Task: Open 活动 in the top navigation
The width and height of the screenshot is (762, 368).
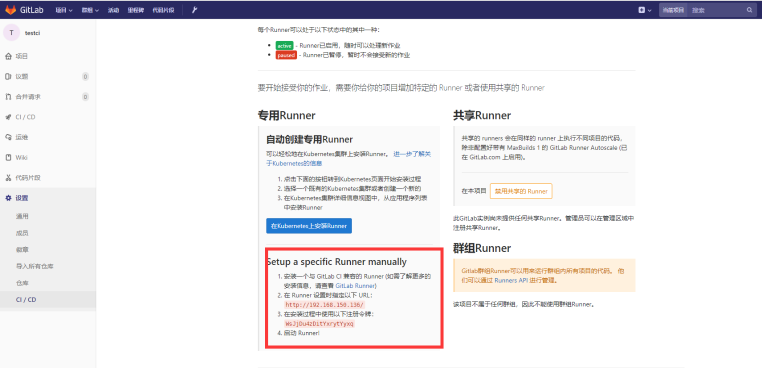Action: click(113, 10)
